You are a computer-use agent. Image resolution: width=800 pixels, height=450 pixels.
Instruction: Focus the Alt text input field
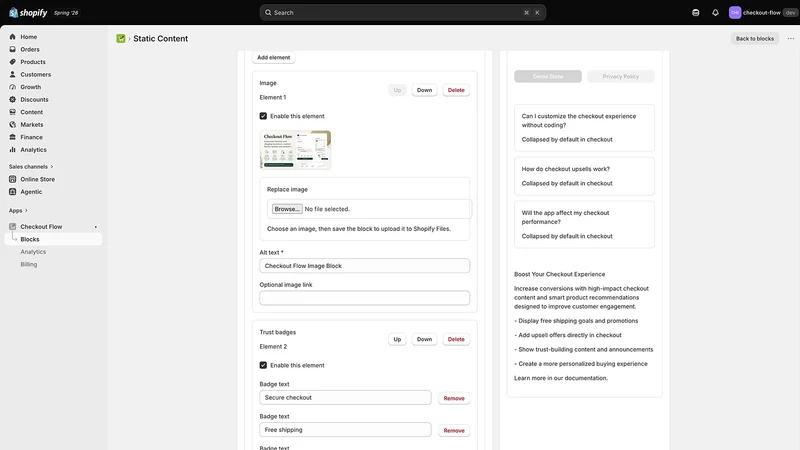364,266
